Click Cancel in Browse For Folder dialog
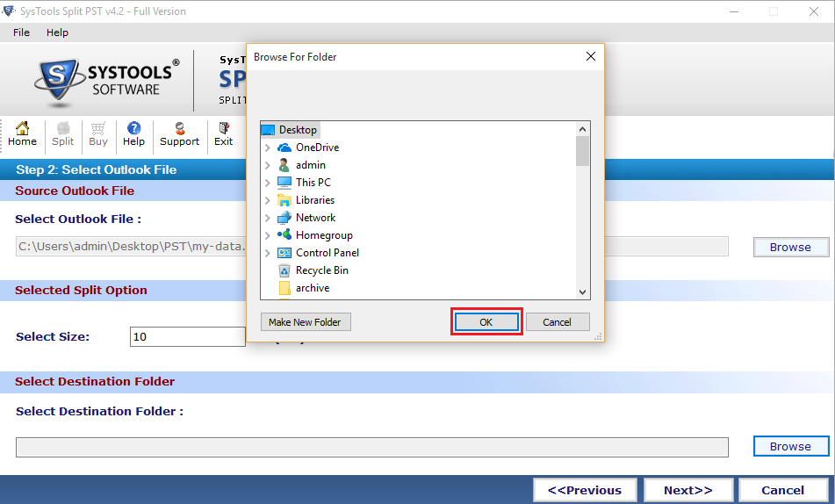This screenshot has width=835, height=504. pyautogui.click(x=557, y=321)
